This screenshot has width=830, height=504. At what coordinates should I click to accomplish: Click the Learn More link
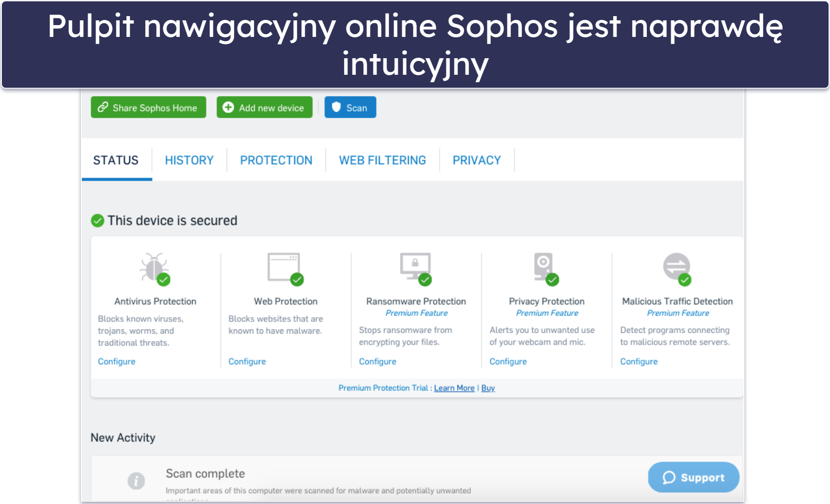[x=454, y=388]
